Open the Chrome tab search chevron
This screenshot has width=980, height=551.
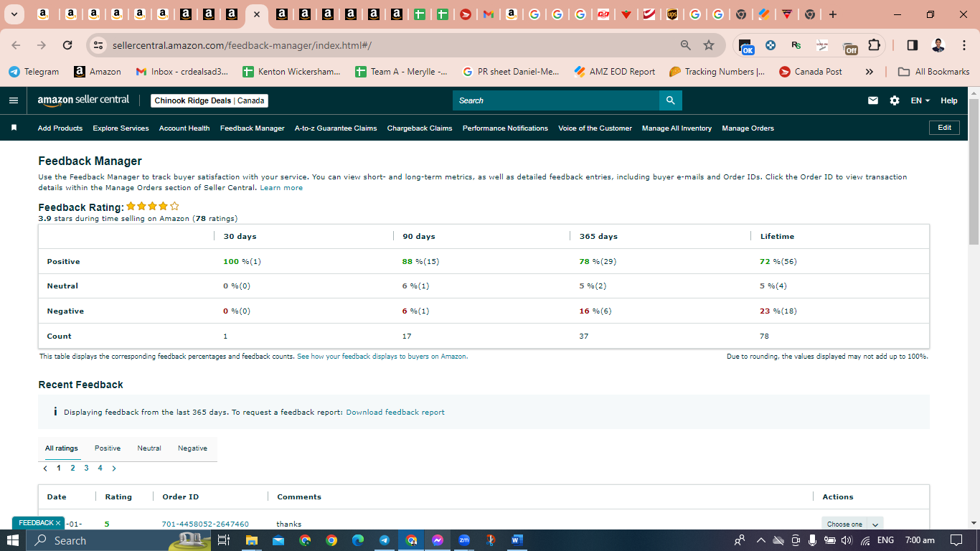[x=14, y=14]
